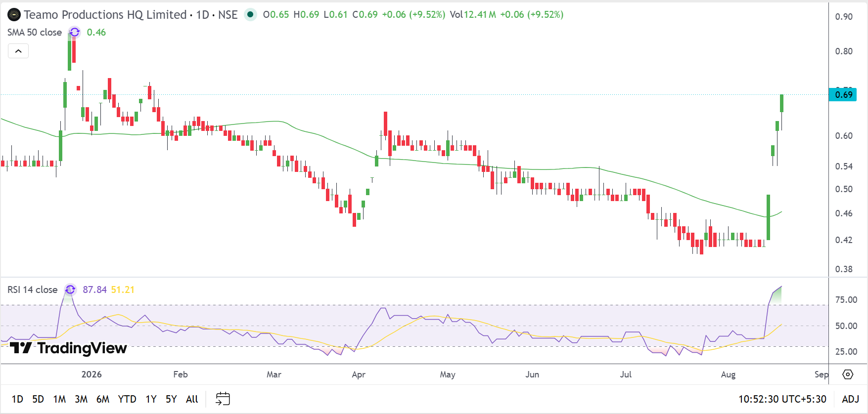Click the Apr label on time axis
This screenshot has width=868, height=414.
tap(359, 374)
